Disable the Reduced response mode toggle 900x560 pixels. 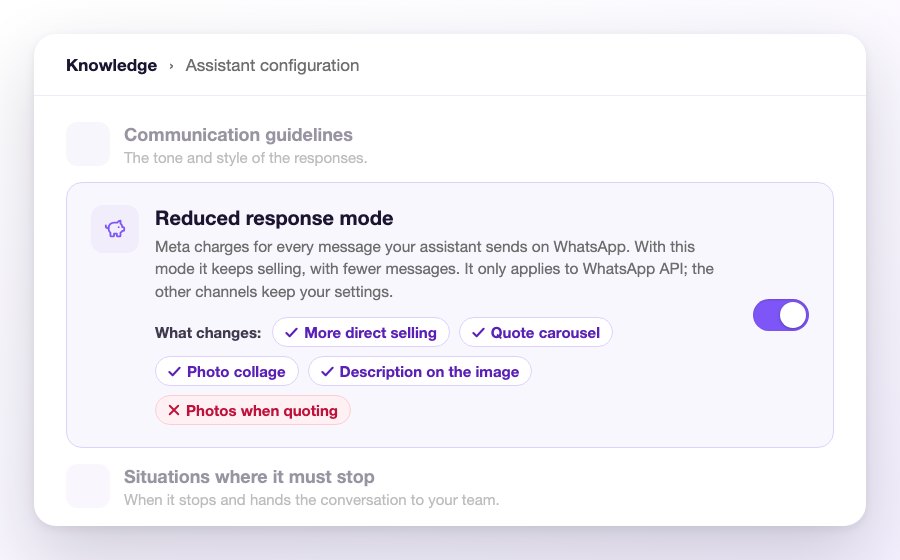click(x=781, y=315)
